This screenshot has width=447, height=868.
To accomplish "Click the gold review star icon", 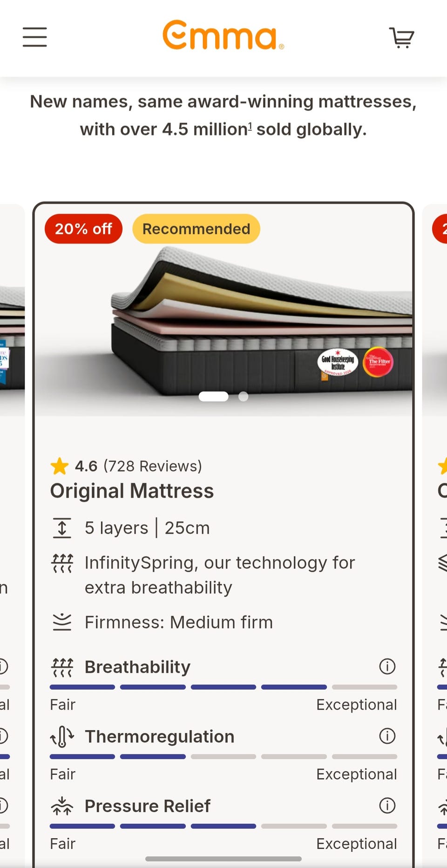I will click(60, 466).
